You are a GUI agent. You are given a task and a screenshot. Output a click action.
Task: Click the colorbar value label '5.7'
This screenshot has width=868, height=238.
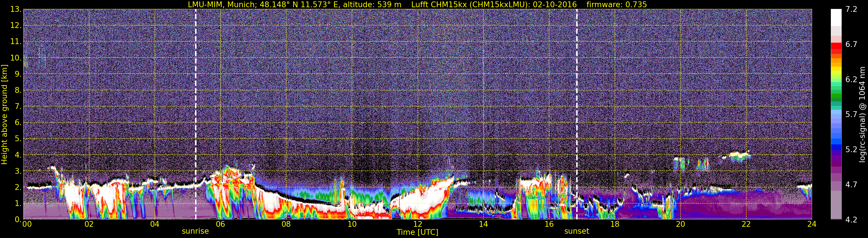pyautogui.click(x=851, y=115)
